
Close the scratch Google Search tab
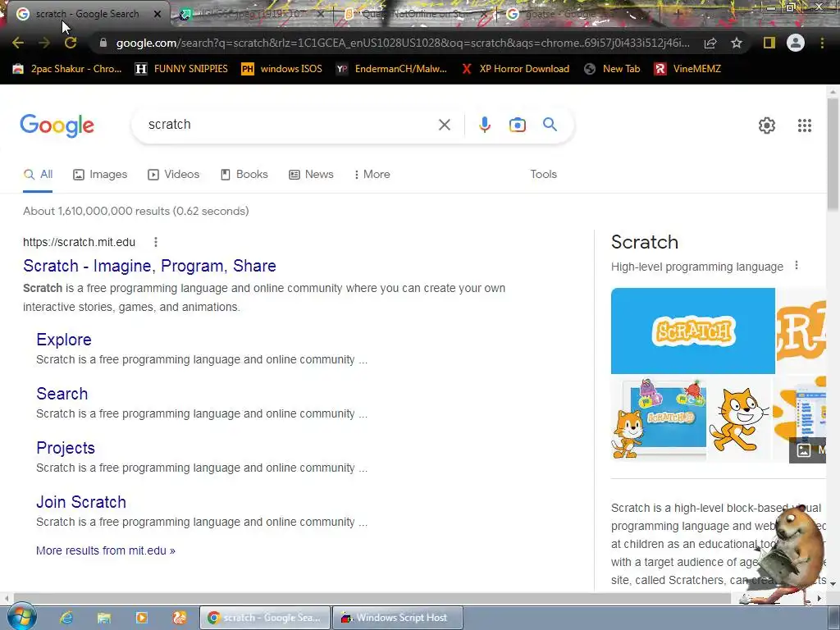pyautogui.click(x=157, y=14)
